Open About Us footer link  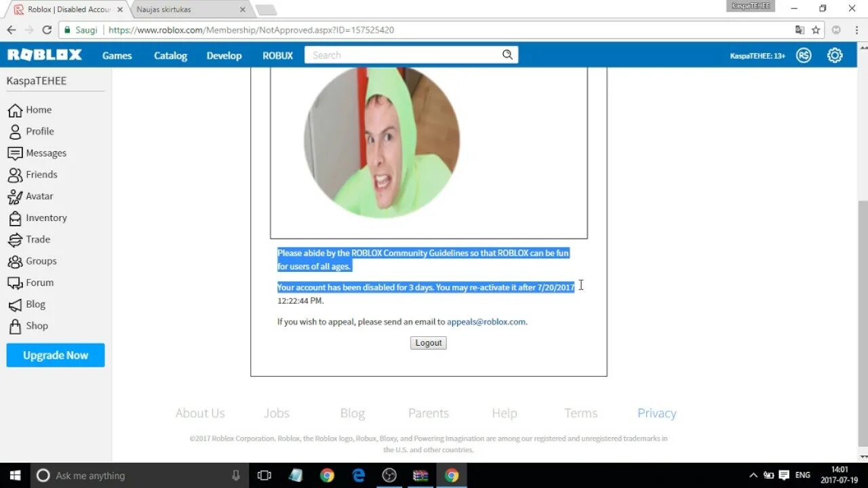200,413
